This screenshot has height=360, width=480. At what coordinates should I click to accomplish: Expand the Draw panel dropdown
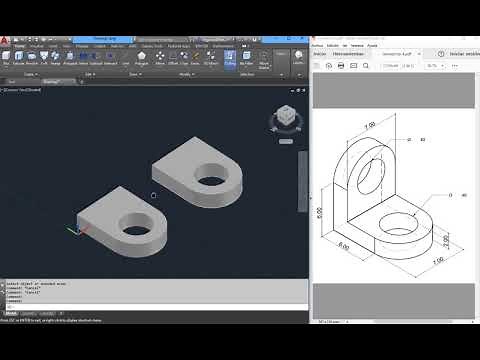click(x=135, y=74)
